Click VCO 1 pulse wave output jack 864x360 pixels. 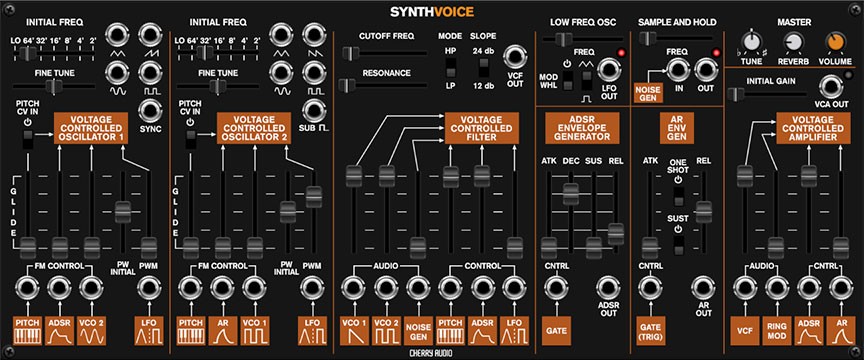[x=150, y=72]
